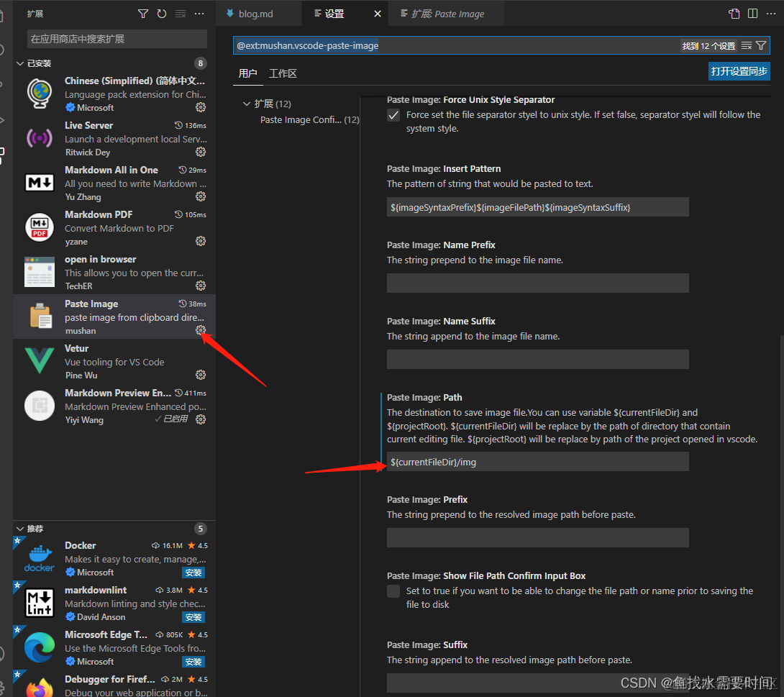784x697 pixels.
Task: Select Paste Image extension row title
Action: [91, 304]
